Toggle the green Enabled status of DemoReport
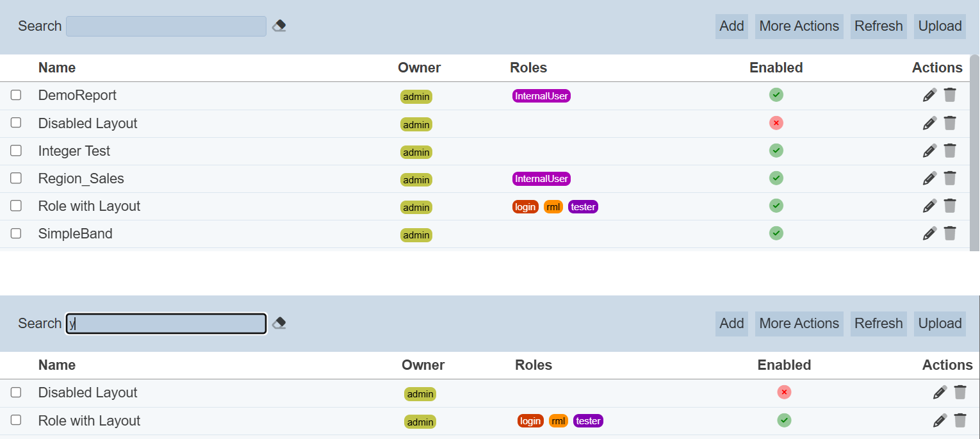The height and width of the screenshot is (439, 980). [776, 95]
